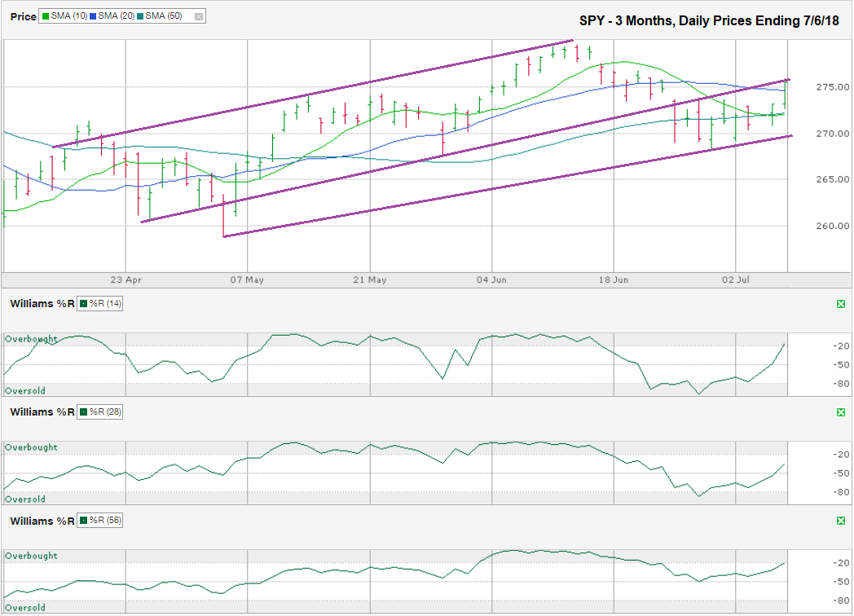
Task: Click Oversold label in %R (28) panel
Action: (x=25, y=499)
